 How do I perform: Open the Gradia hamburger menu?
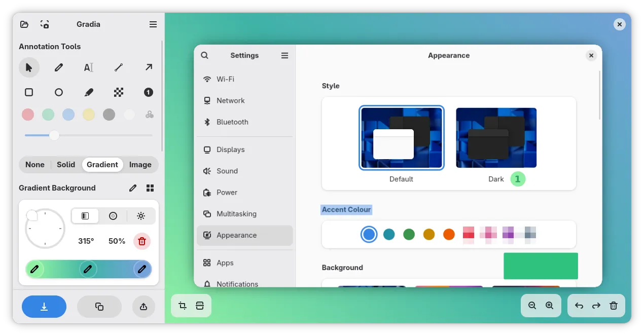(x=153, y=24)
